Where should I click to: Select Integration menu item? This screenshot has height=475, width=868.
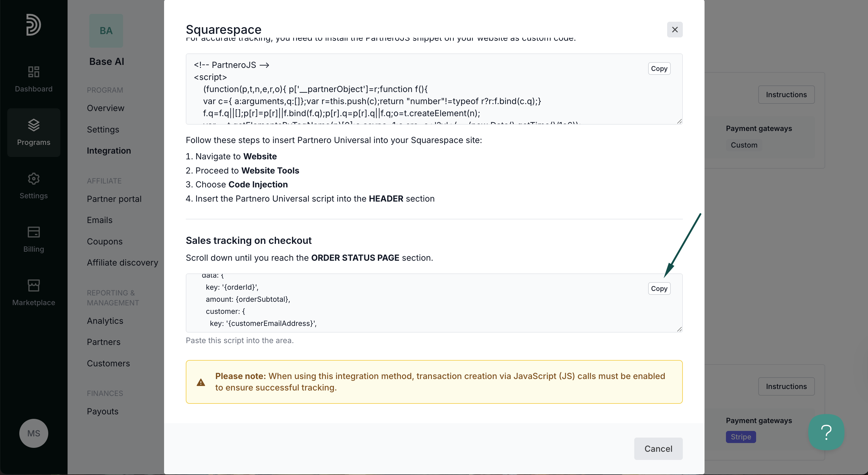coord(109,151)
